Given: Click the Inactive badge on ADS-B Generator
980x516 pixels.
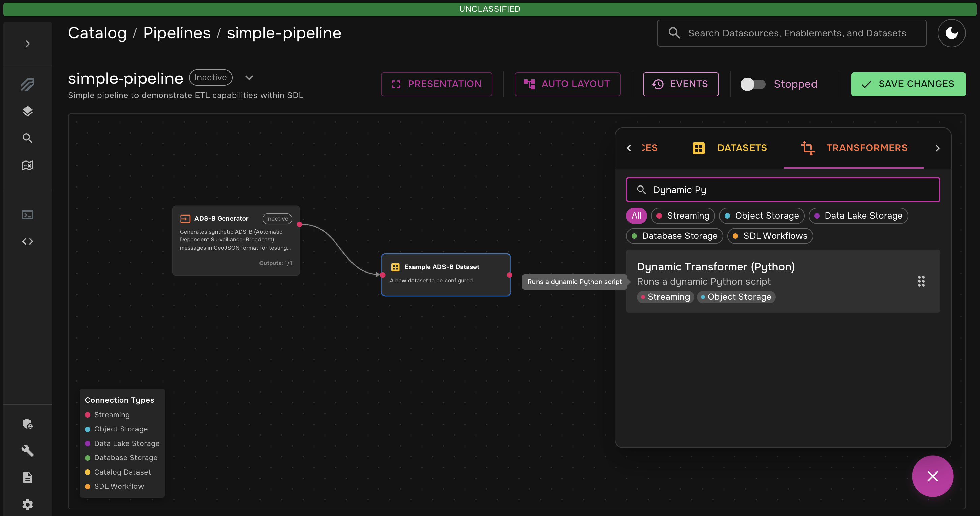Looking at the screenshot, I should [x=277, y=219].
